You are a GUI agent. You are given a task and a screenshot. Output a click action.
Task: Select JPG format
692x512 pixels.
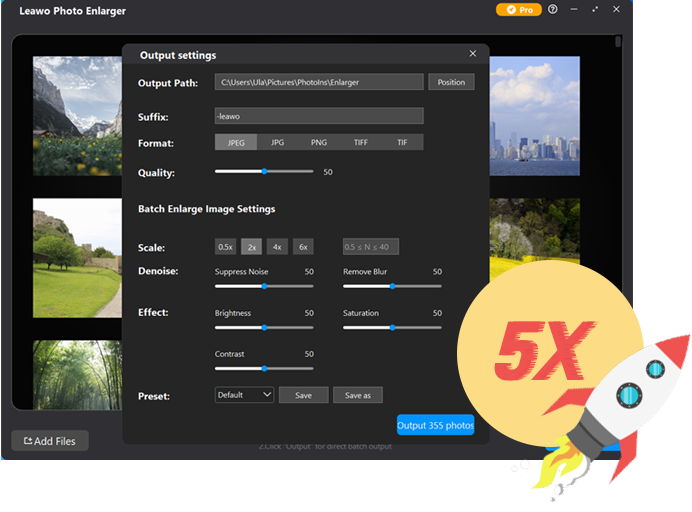point(278,143)
